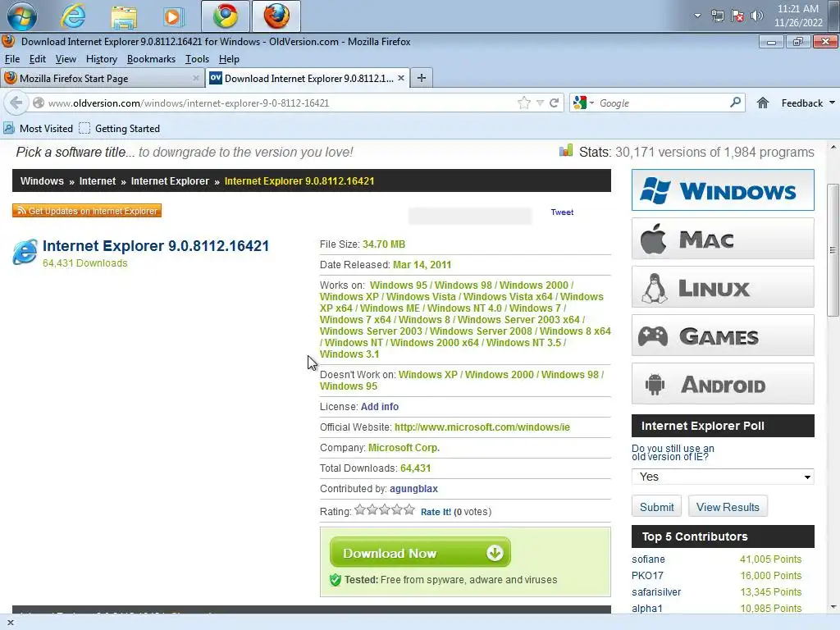This screenshot has height=630, width=840.
Task: Open Windows Explorer folder icon in taskbar
Action: tap(124, 16)
